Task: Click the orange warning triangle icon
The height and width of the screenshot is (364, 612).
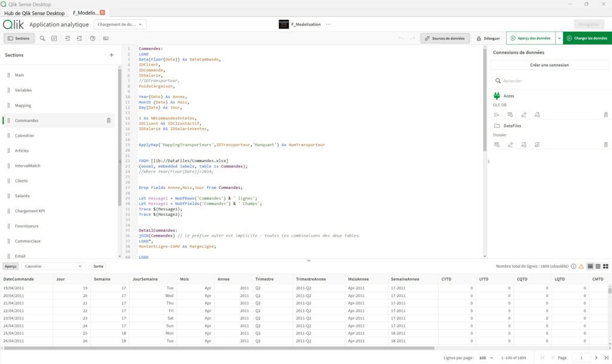Action: [581, 267]
